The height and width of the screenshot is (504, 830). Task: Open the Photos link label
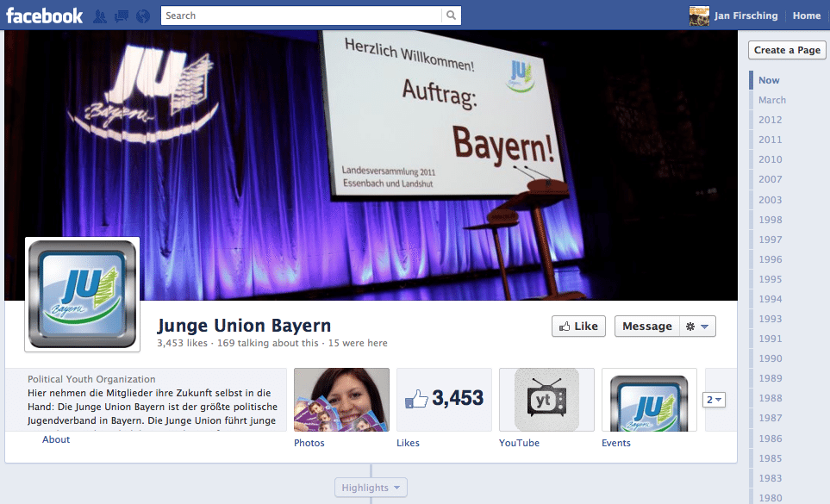tap(309, 443)
